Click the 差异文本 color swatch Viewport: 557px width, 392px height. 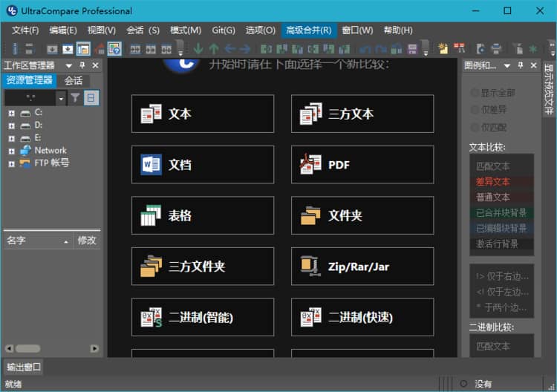(501, 182)
